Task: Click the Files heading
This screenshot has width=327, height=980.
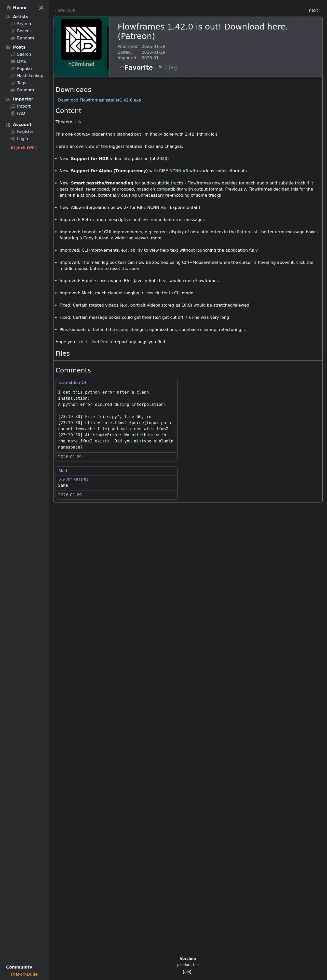Action: [x=62, y=353]
